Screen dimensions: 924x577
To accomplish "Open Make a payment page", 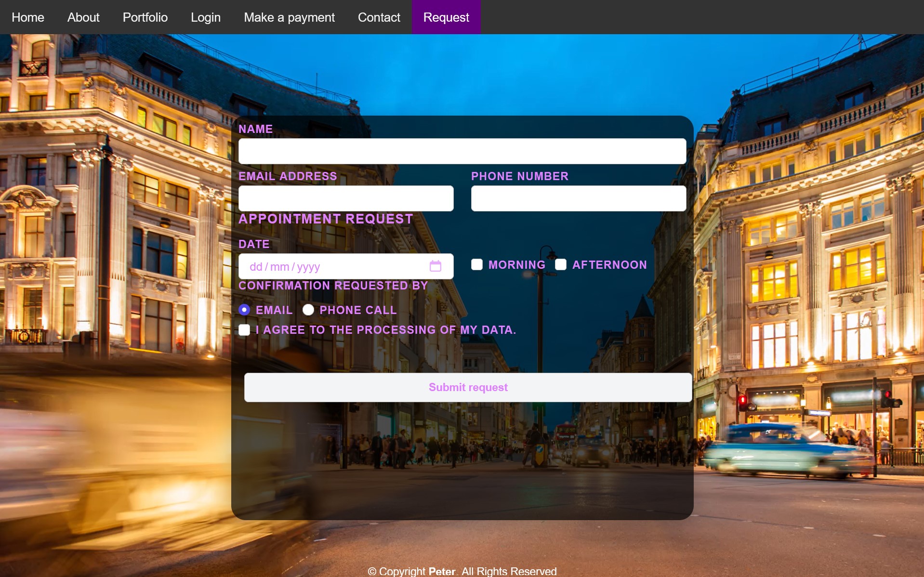I will tap(289, 17).
